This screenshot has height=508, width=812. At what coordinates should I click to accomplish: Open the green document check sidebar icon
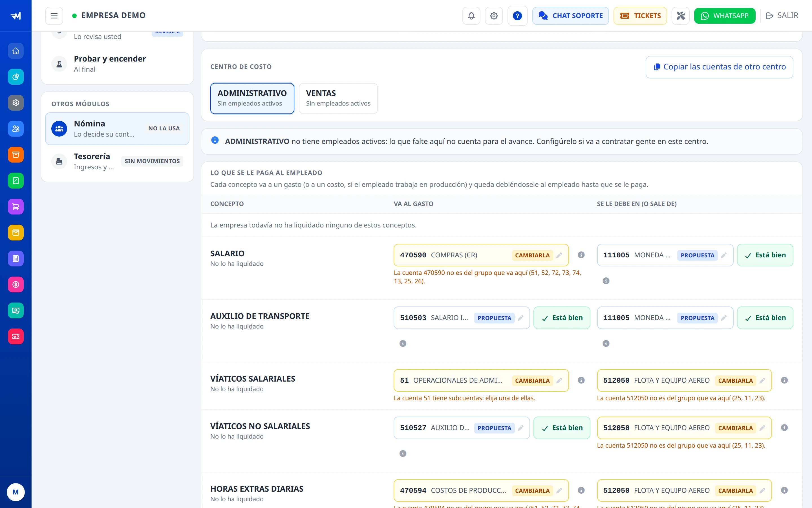coord(16,181)
